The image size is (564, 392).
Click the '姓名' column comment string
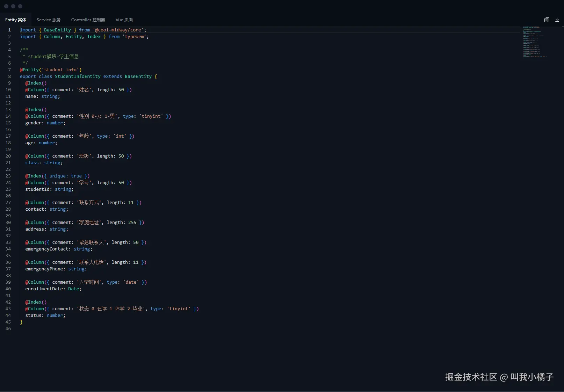pyautogui.click(x=84, y=90)
